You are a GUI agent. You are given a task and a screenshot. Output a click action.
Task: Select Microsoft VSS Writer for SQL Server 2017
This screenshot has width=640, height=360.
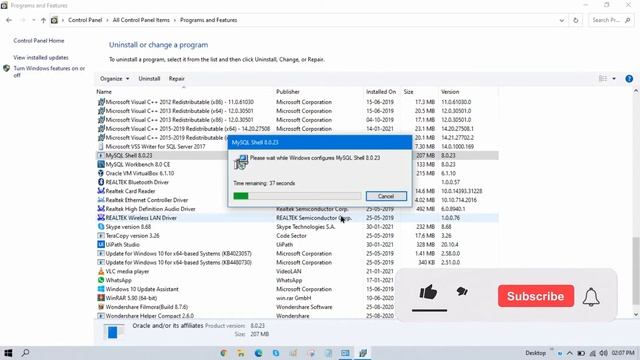[155, 147]
